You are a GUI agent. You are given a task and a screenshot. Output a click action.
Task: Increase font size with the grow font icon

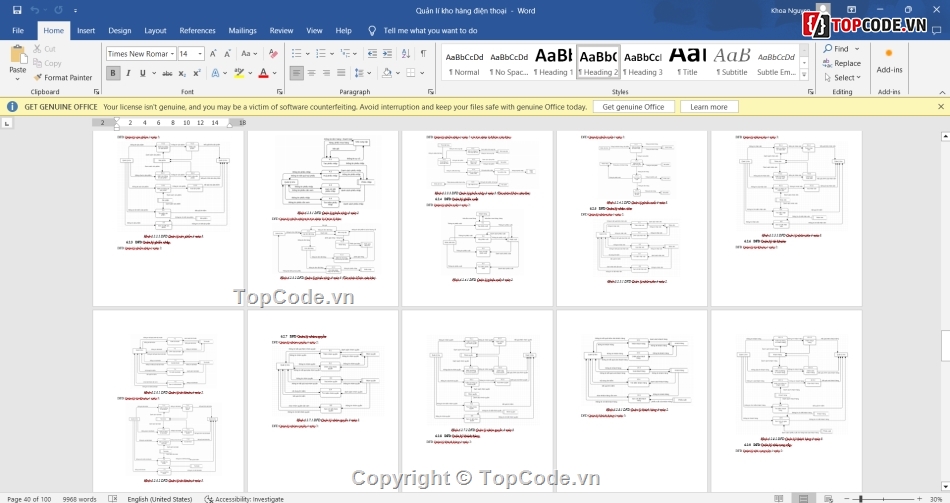[x=213, y=54]
